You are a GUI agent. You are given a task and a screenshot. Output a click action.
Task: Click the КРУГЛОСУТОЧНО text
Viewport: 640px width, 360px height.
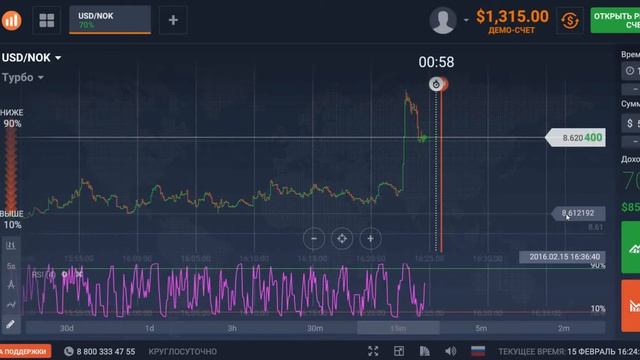click(182, 351)
